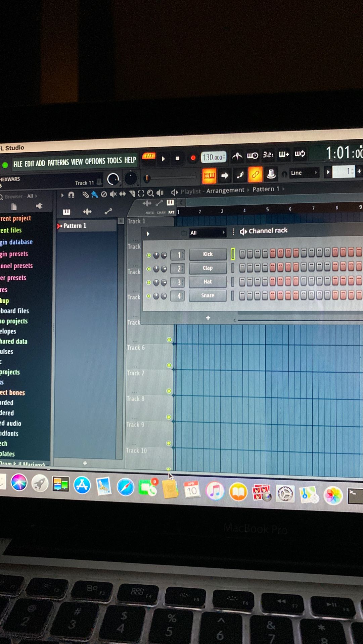Mute the Clap channel green light
The image size is (363, 644).
(149, 269)
